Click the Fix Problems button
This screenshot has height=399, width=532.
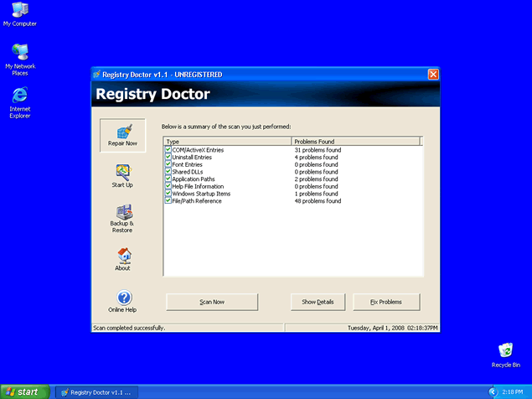coord(385,302)
